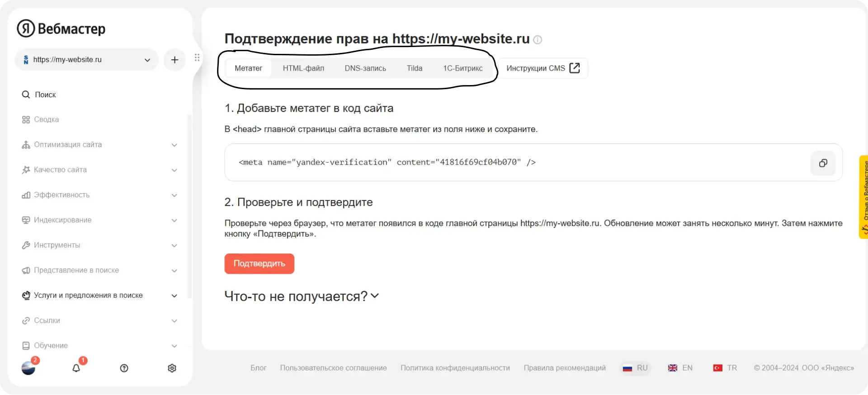Switch to DNS-запись tab
The width and height of the screenshot is (868, 395).
(x=365, y=68)
